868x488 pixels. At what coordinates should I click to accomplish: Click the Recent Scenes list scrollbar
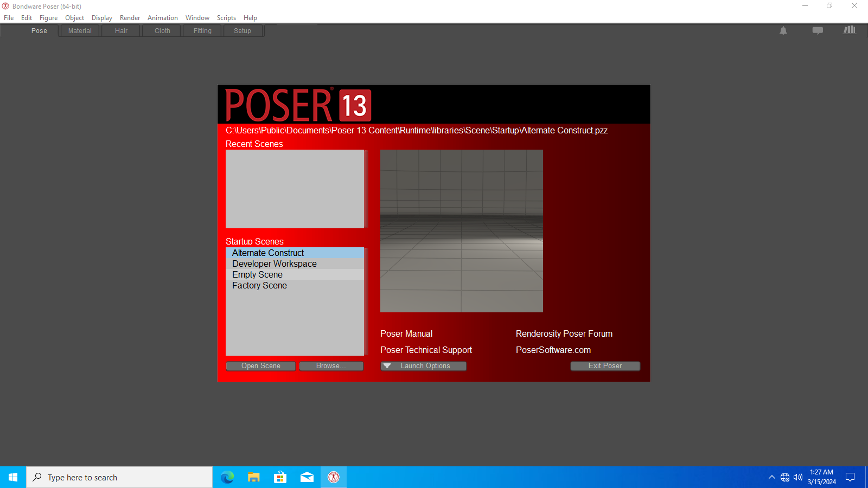[366, 189]
